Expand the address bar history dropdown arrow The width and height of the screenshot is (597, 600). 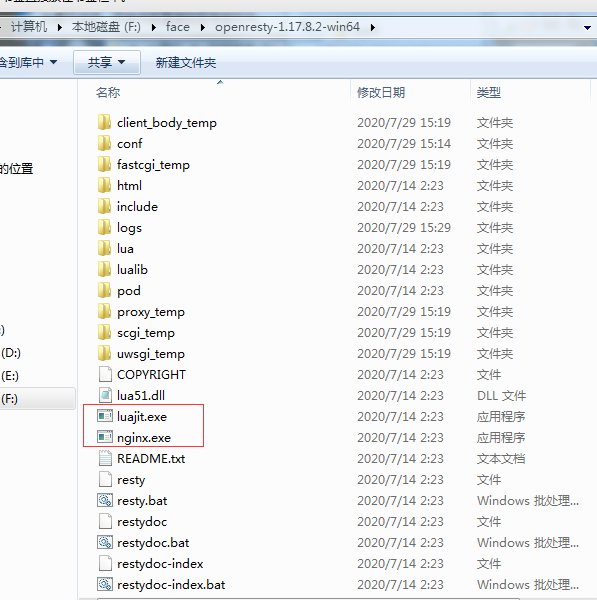coord(587,28)
